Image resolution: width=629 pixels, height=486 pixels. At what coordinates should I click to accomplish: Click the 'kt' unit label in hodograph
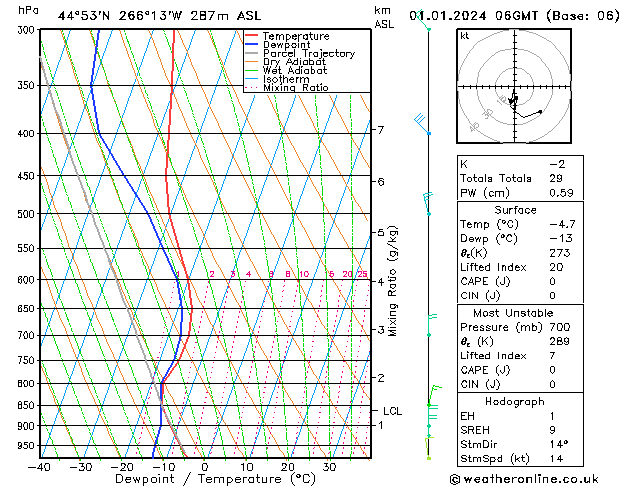[x=465, y=36]
